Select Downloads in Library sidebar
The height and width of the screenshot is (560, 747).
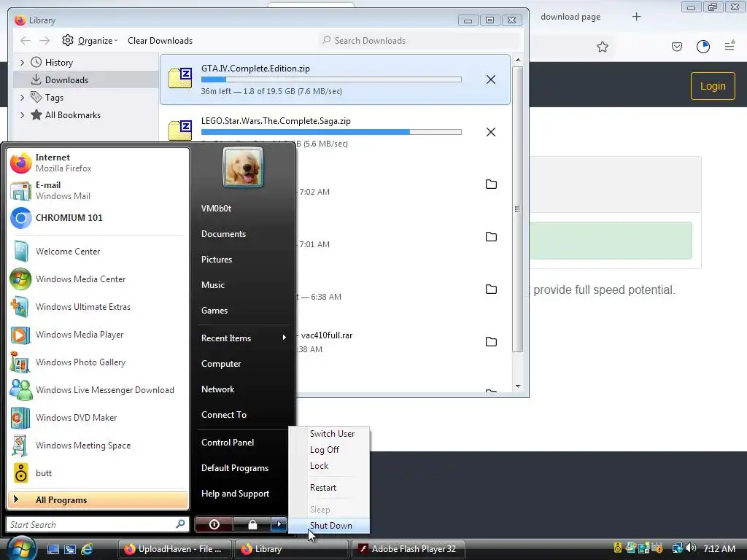(86, 80)
